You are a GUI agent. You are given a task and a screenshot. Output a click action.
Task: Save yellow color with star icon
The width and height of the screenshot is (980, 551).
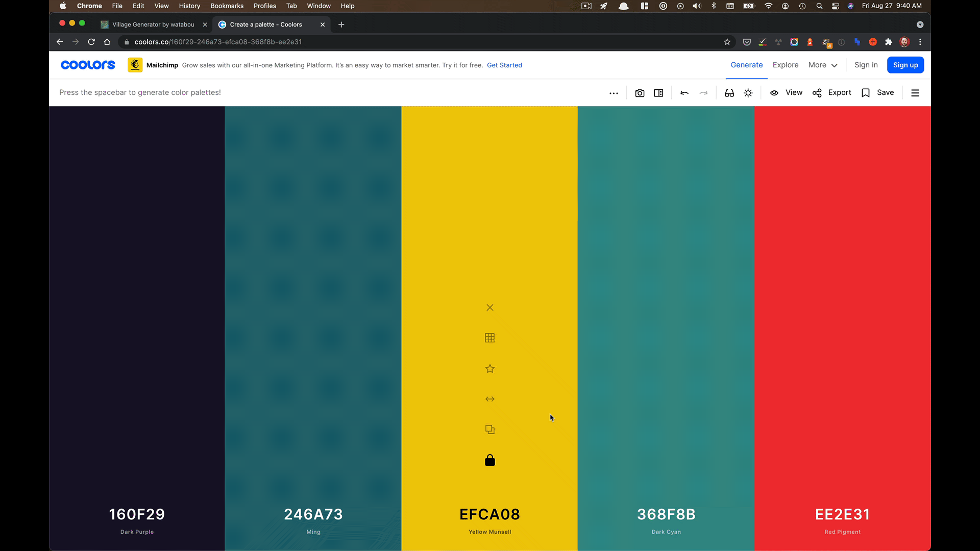pyautogui.click(x=489, y=368)
